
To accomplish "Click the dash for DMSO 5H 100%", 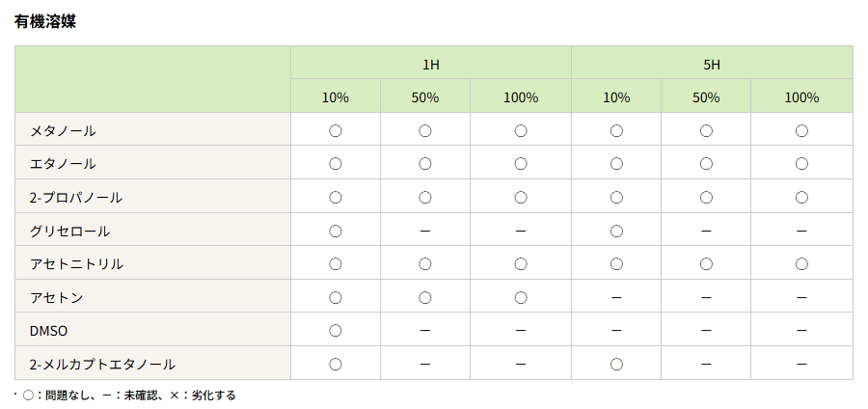I will (x=801, y=330).
